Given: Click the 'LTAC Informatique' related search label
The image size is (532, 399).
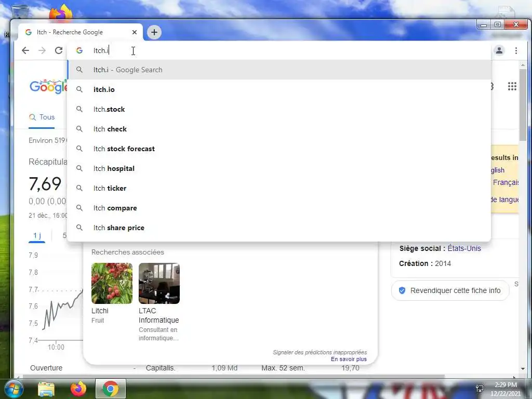Looking at the screenshot, I should (158, 315).
